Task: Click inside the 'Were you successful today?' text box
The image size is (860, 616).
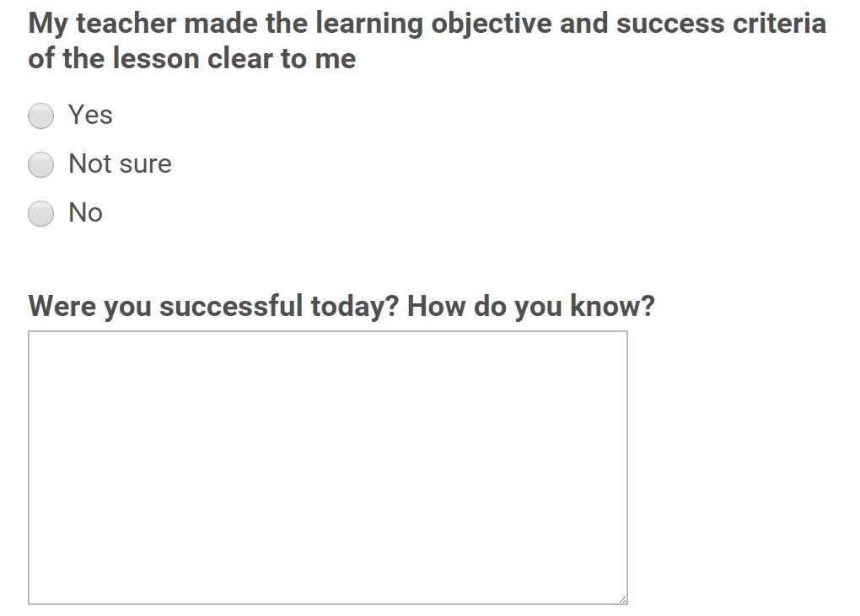Action: [327, 467]
